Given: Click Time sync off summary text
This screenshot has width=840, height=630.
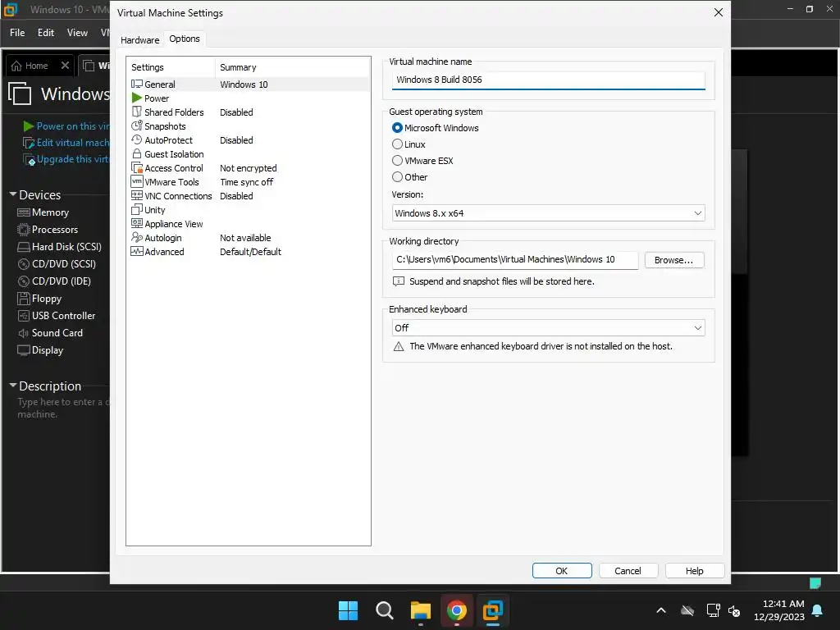Looking at the screenshot, I should pyautogui.click(x=246, y=182).
